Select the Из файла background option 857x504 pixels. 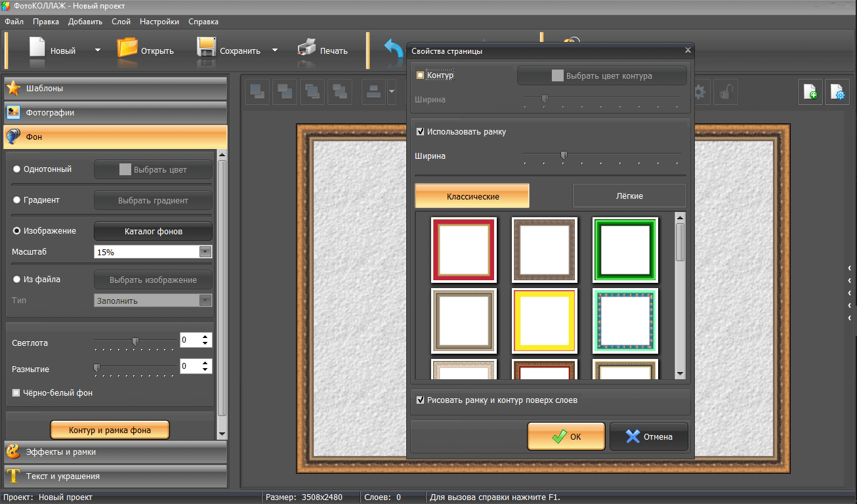[16, 280]
